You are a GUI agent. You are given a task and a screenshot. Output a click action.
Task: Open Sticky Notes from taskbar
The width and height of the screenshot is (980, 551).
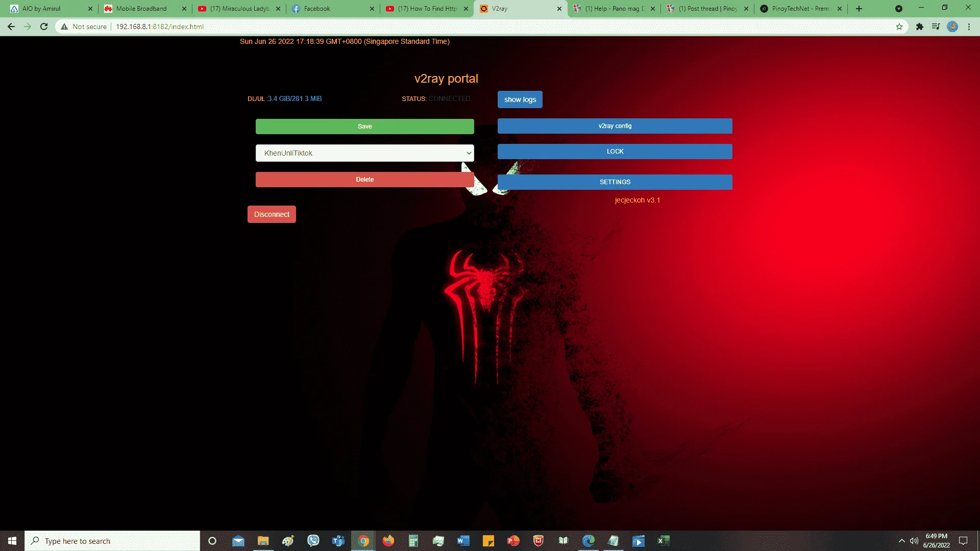pos(488,541)
